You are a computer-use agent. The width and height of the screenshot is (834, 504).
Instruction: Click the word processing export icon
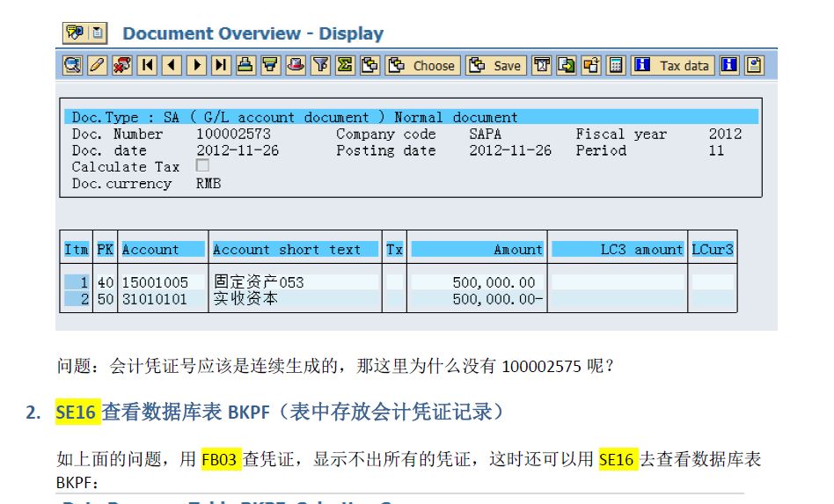point(542,65)
